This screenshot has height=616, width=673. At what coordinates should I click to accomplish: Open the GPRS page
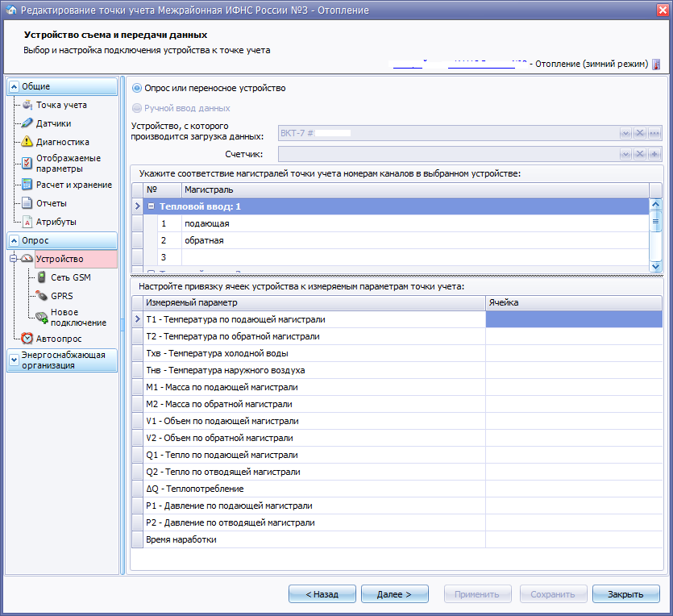pos(62,296)
